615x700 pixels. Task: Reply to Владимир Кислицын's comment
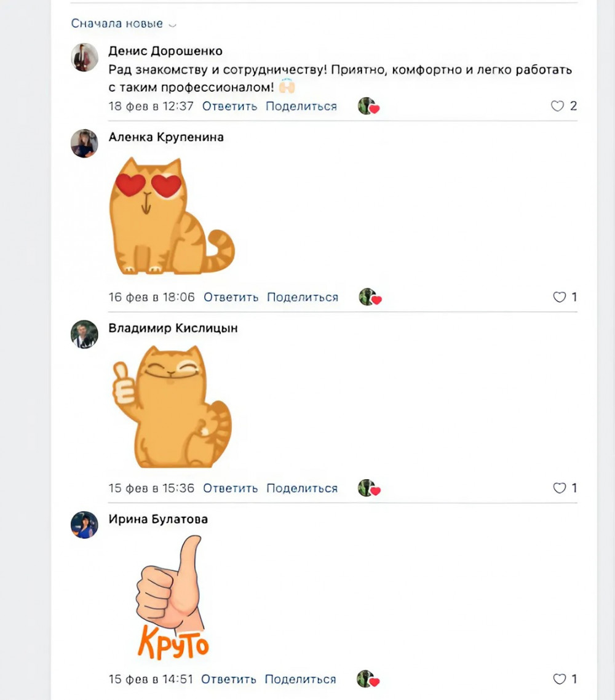pyautogui.click(x=230, y=488)
